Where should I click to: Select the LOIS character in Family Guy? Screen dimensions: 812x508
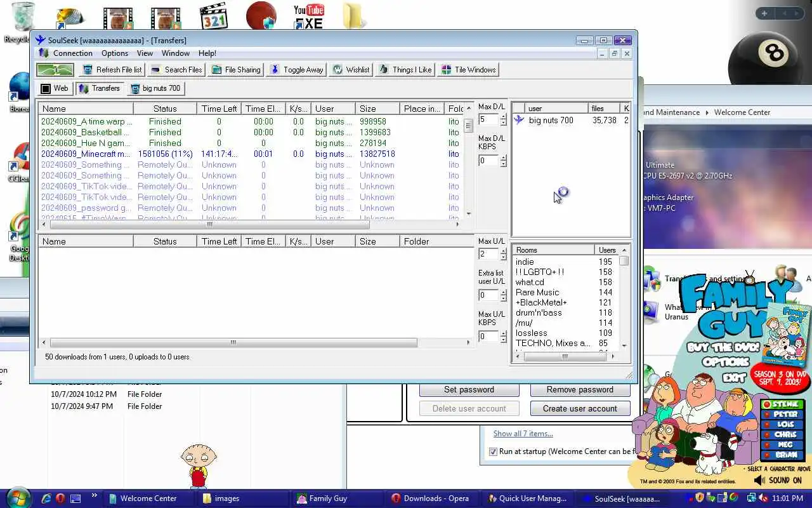pos(782,424)
